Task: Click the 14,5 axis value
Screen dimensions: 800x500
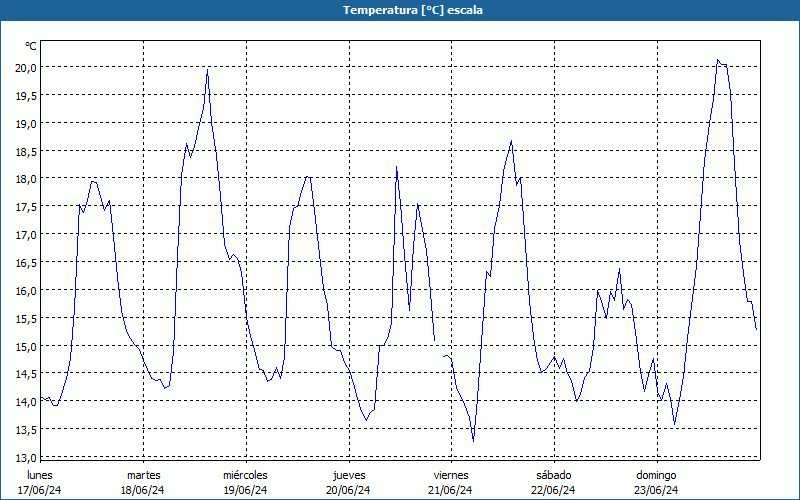Action: click(26, 374)
